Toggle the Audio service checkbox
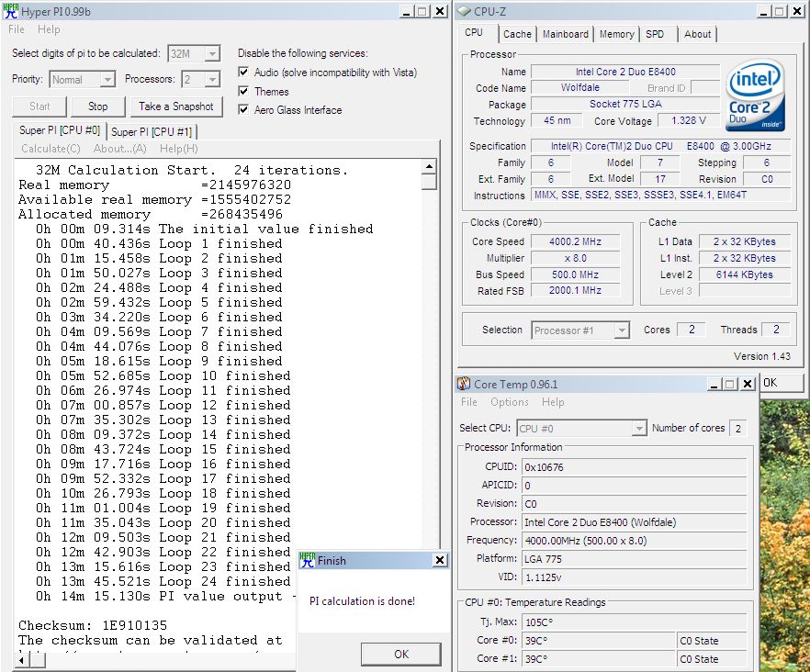 [x=243, y=73]
